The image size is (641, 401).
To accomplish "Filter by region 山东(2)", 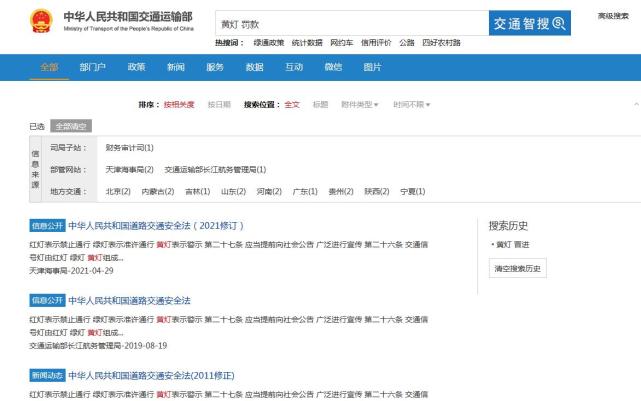I will click(x=233, y=191).
